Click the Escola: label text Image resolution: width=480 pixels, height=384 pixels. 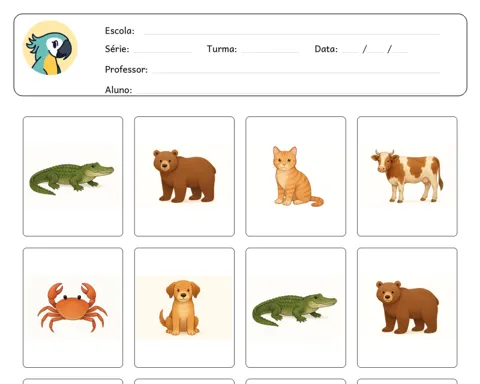120,31
